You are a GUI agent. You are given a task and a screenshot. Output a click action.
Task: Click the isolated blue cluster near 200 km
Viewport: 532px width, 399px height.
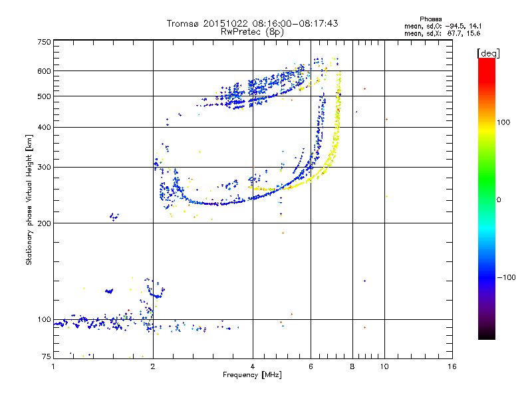click(114, 217)
